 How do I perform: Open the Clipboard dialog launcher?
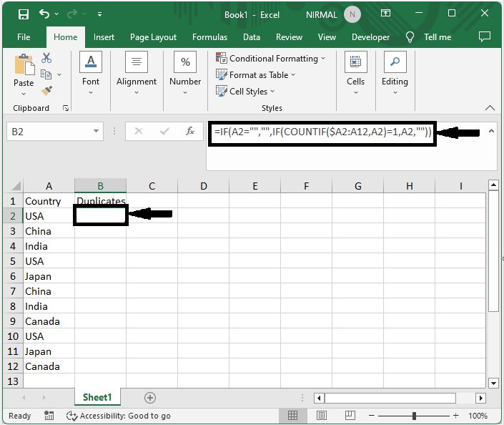(66, 109)
